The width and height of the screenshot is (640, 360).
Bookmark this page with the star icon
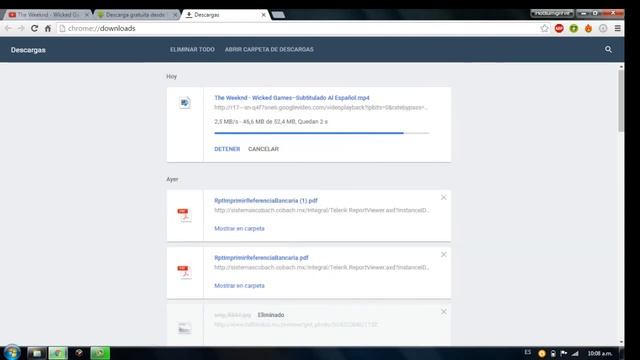pos(544,28)
